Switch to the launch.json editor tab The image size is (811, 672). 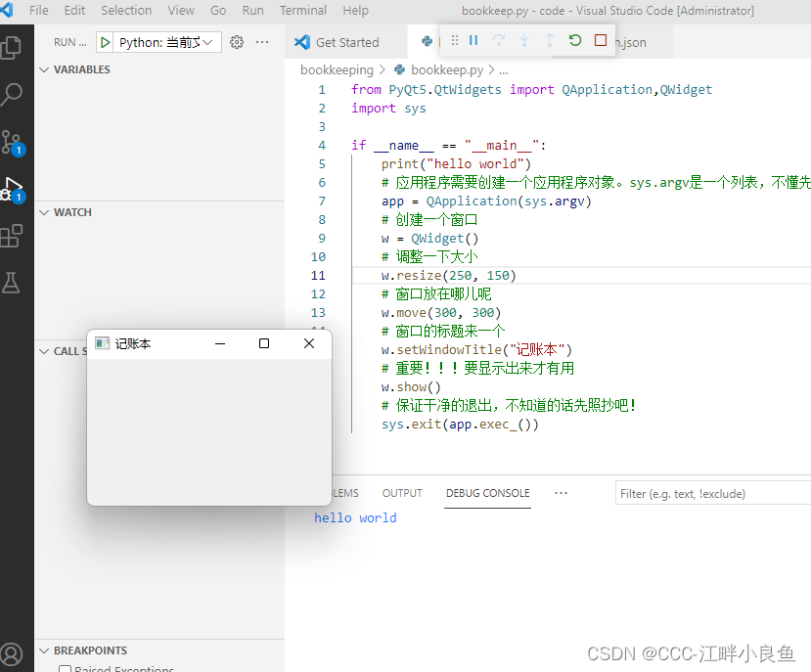click(644, 42)
